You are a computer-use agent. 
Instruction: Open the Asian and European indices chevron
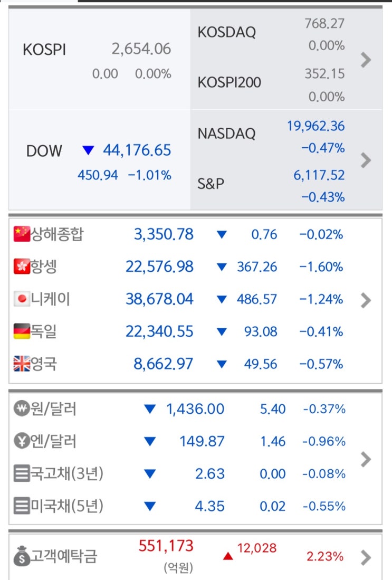tap(366, 300)
